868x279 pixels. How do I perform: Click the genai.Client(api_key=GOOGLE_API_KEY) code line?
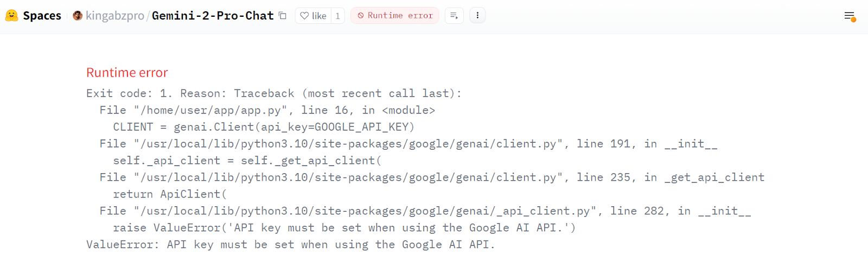click(264, 127)
